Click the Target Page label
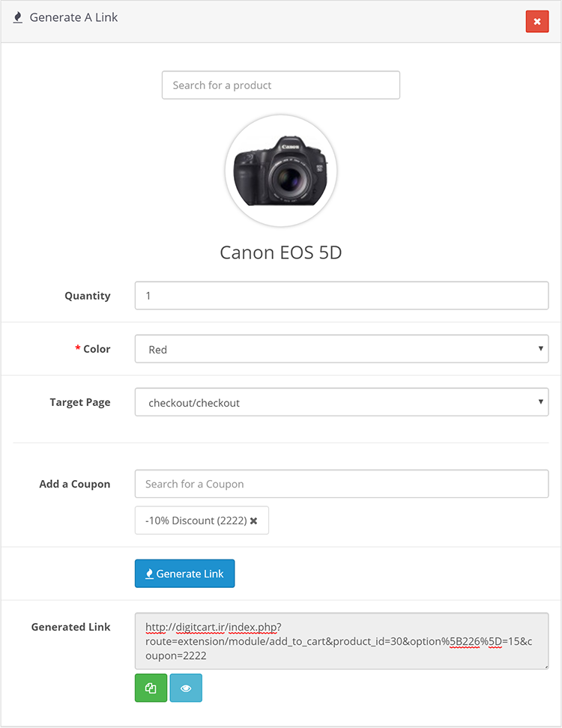 (x=80, y=402)
